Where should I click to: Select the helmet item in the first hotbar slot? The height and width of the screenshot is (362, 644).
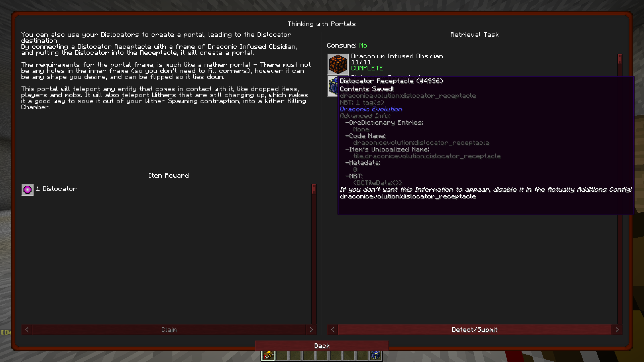pos(268,355)
